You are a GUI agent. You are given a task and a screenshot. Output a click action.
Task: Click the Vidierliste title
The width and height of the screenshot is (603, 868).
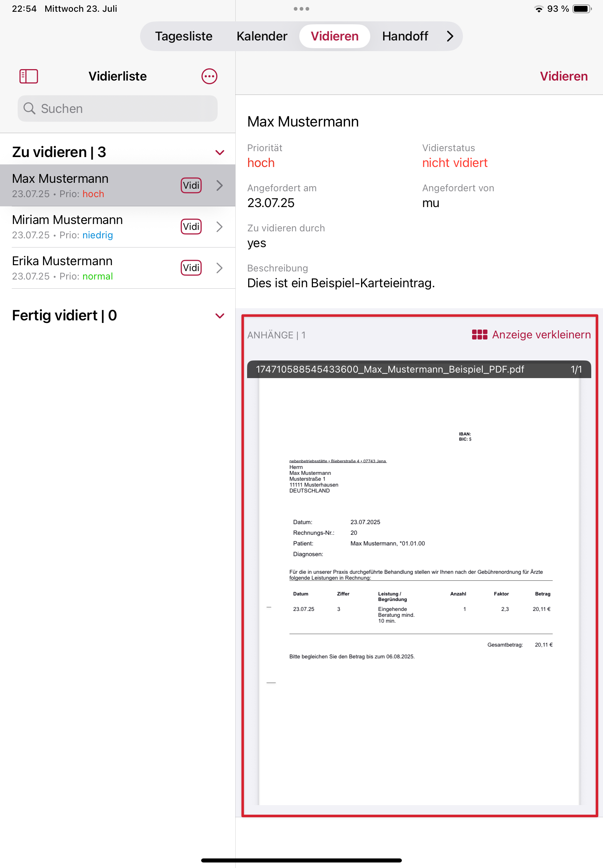coord(118,77)
